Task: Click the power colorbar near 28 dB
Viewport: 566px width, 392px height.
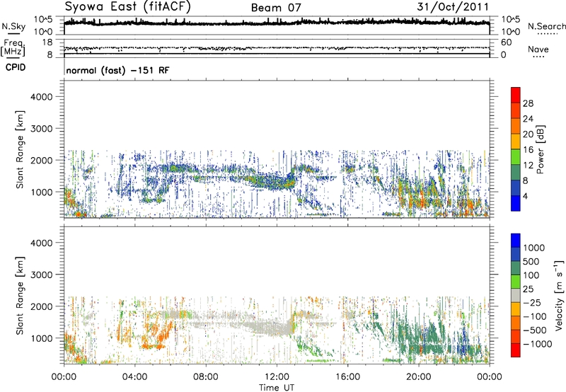Action: point(516,103)
